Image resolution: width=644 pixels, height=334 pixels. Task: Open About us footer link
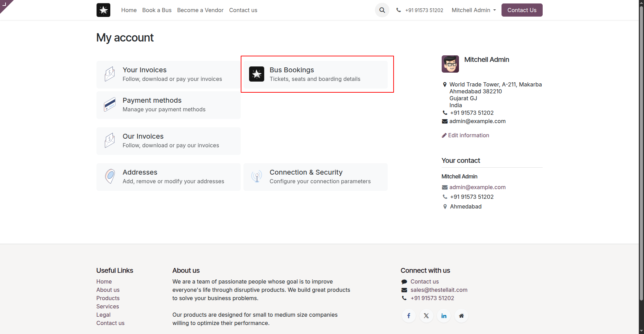[x=108, y=290]
